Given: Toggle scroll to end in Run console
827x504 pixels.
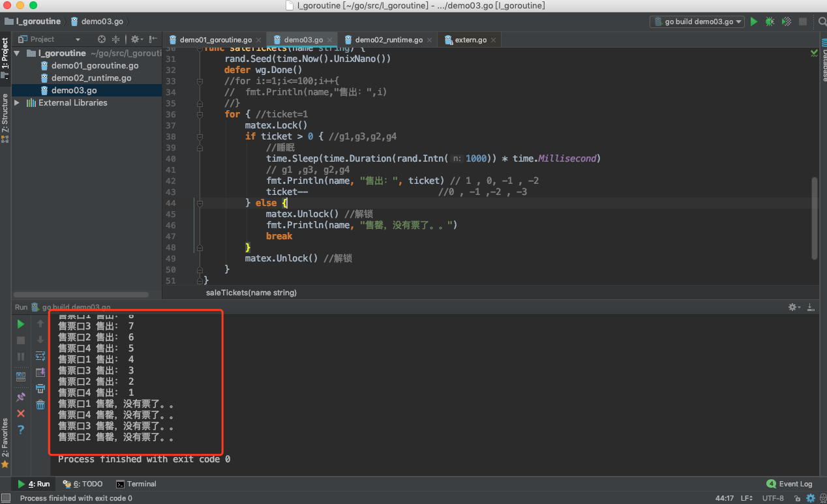Looking at the screenshot, I should pyautogui.click(x=40, y=372).
